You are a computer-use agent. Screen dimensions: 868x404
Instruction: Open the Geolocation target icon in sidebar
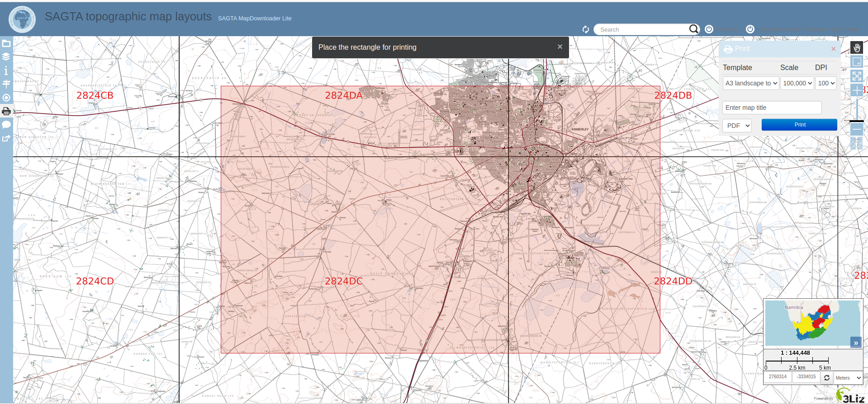click(6, 98)
